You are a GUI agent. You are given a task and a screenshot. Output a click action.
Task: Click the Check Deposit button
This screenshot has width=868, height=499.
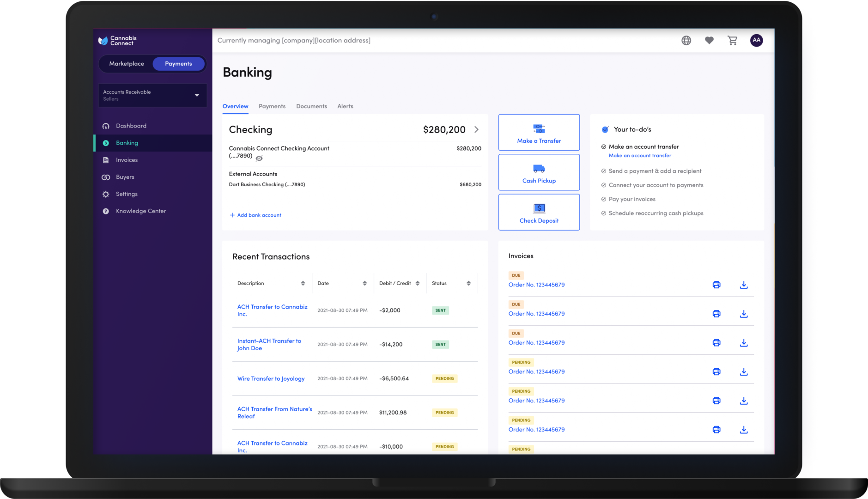click(x=539, y=212)
